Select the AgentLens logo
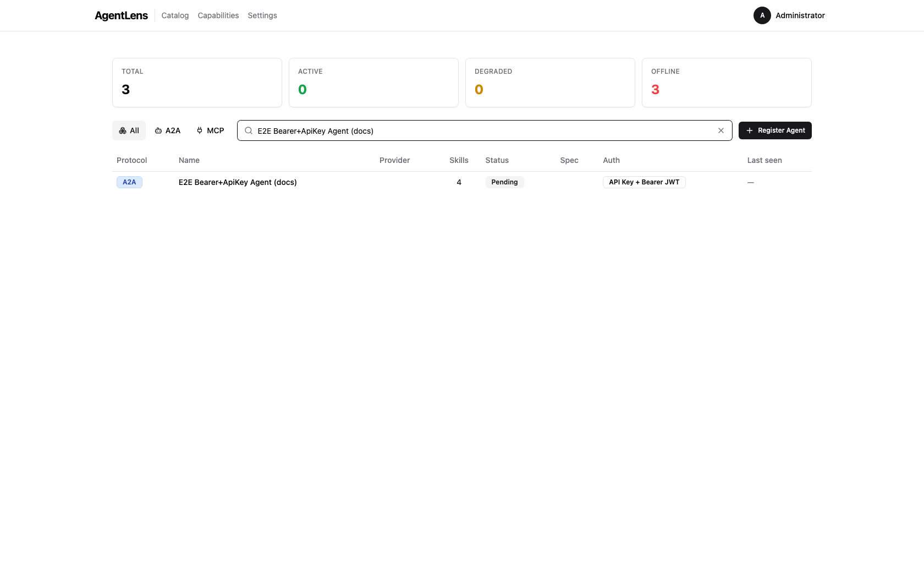The image size is (924, 578). (121, 15)
